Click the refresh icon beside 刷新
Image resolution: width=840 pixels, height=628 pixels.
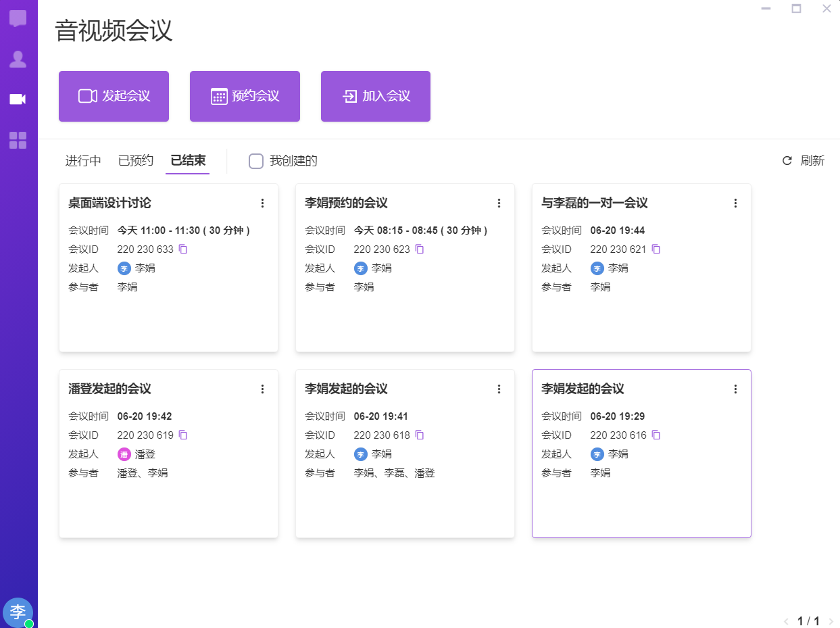point(787,161)
